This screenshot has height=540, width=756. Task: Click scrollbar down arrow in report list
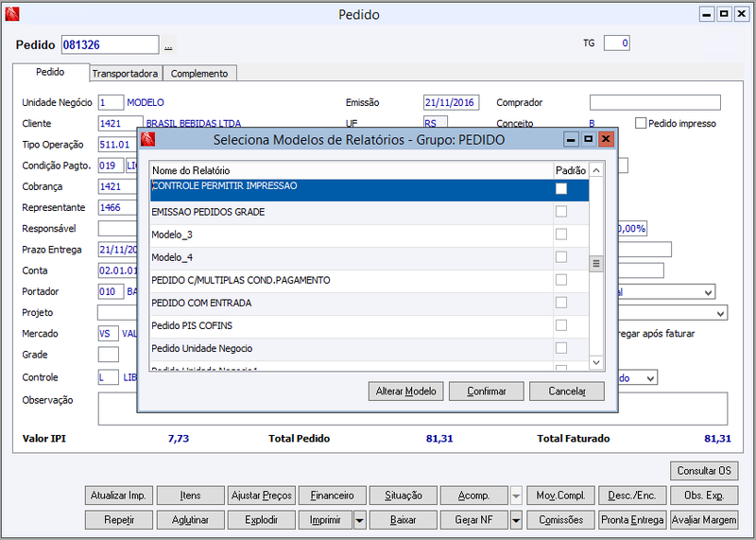coord(596,362)
